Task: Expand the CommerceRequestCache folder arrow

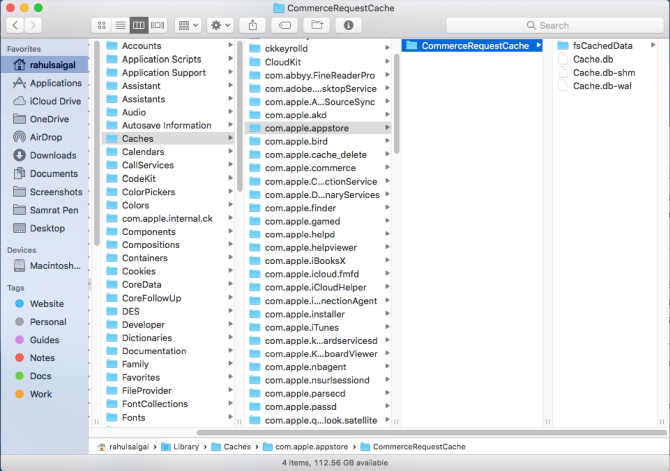Action: [x=538, y=45]
